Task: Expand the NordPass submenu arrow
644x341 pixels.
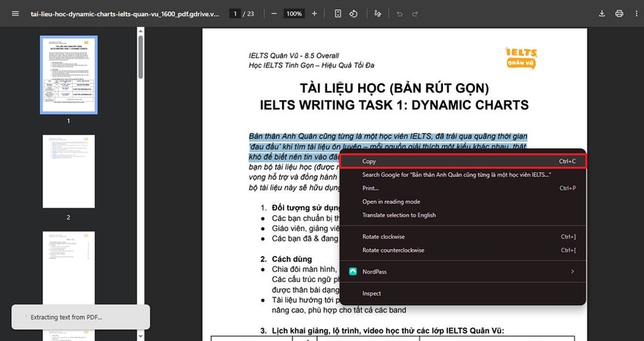Action: pos(572,271)
